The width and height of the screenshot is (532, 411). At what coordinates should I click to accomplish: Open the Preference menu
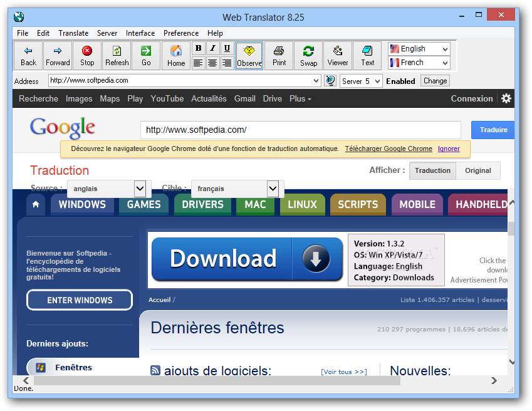181,33
